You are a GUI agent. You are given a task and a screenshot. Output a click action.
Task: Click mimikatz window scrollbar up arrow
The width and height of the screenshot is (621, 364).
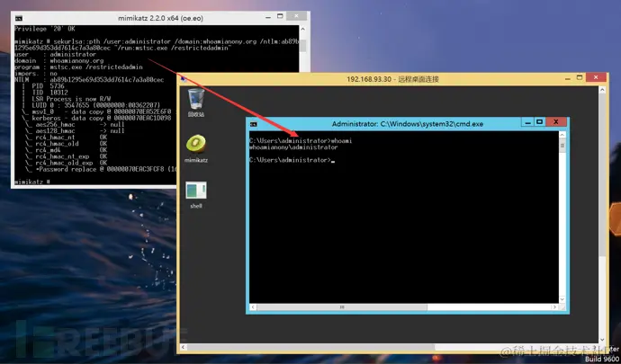303,30
